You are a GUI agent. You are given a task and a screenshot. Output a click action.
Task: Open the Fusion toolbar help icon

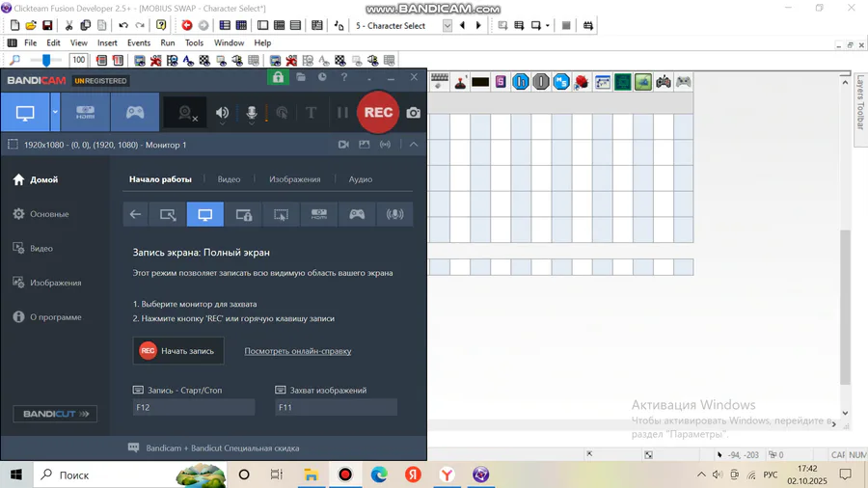[x=161, y=25]
